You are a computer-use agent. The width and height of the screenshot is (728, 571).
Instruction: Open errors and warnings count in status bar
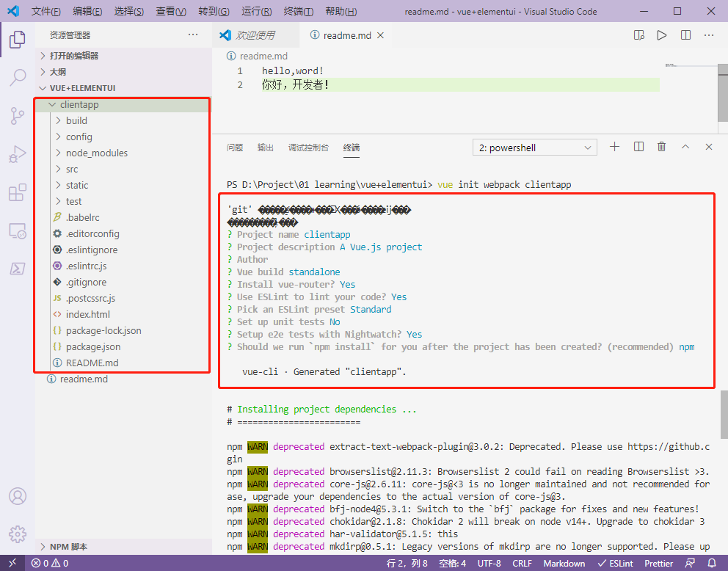coord(50,563)
